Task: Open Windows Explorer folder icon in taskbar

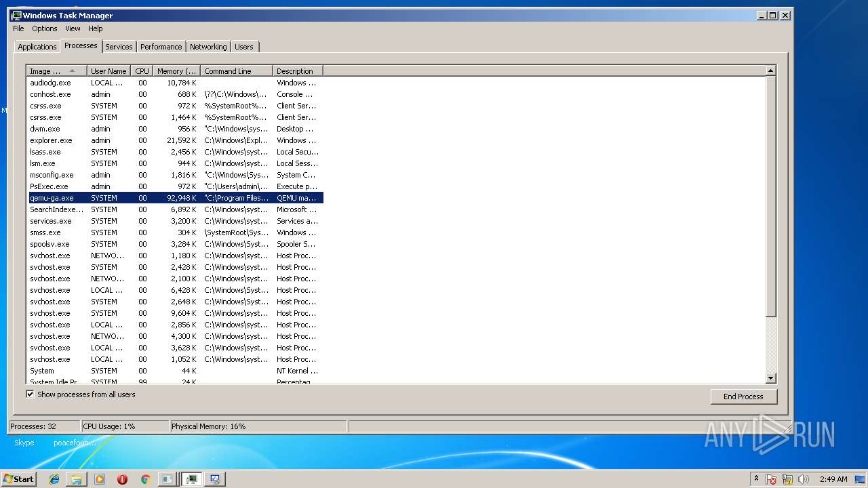Action: [x=77, y=479]
